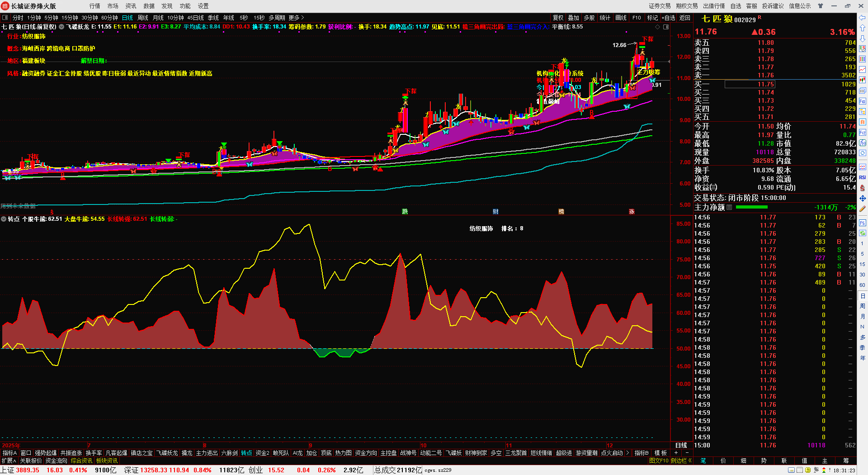Select the 筹 tab at bottom right
868x475 pixels.
click(846, 461)
